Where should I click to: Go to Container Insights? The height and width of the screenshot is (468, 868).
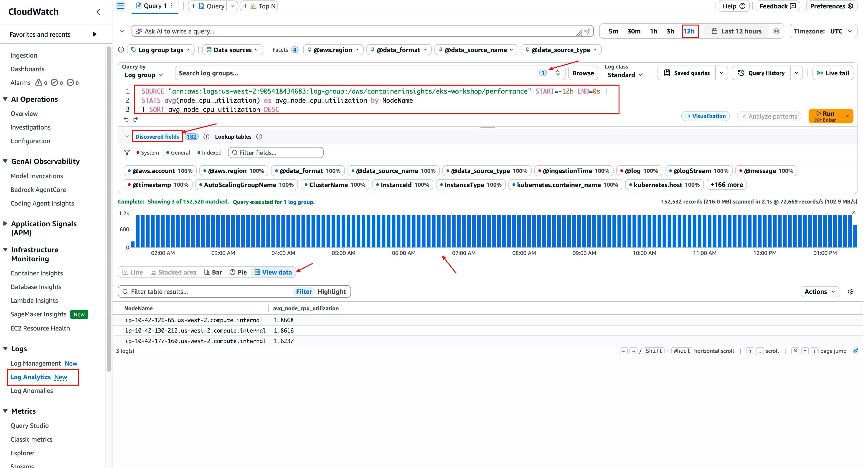(36, 273)
